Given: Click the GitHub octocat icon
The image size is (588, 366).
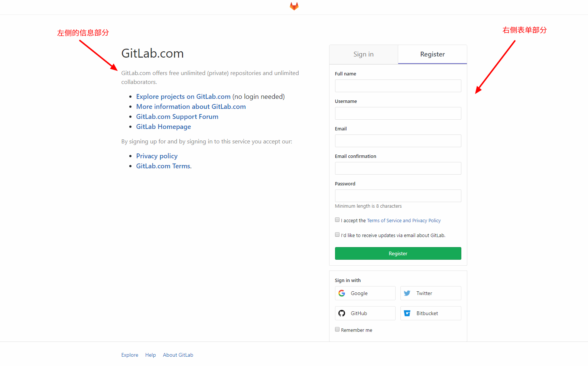Looking at the screenshot, I should (x=342, y=313).
